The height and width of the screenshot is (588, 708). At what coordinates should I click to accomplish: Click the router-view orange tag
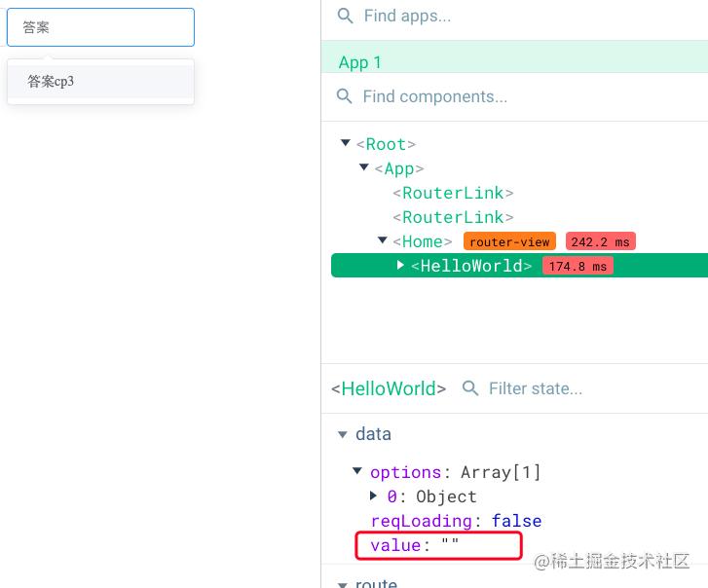point(509,241)
